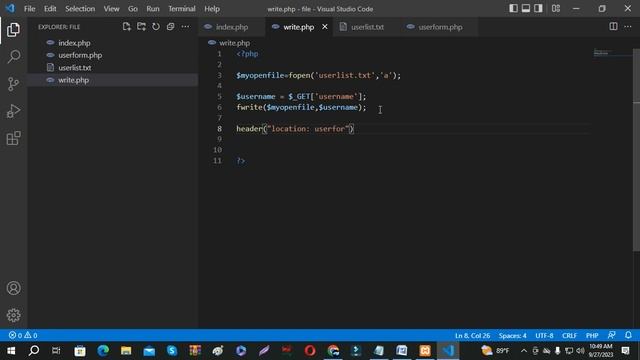Screen dimensions: 640x360
Task: Collapse all folders in Explorer
Action: tap(171, 27)
